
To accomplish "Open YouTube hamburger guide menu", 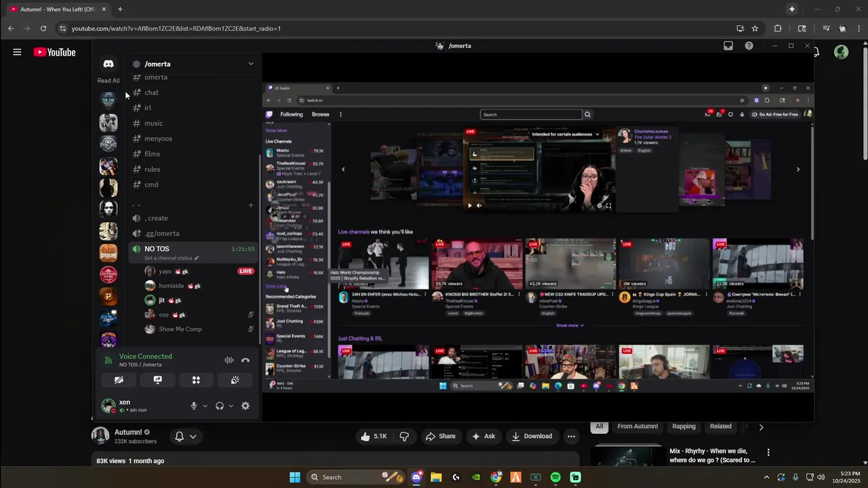I will pos(17,52).
